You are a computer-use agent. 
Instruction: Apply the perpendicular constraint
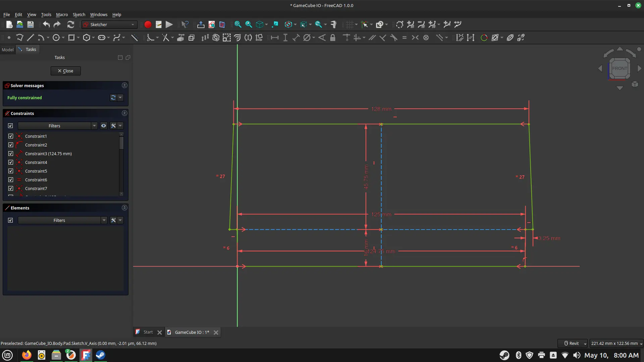[x=383, y=38]
